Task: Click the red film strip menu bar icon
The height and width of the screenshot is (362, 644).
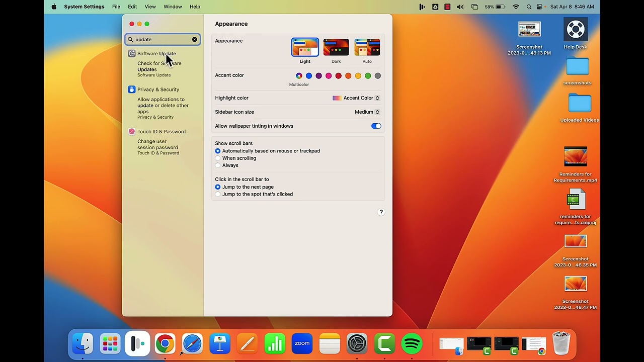Action: coord(447,7)
